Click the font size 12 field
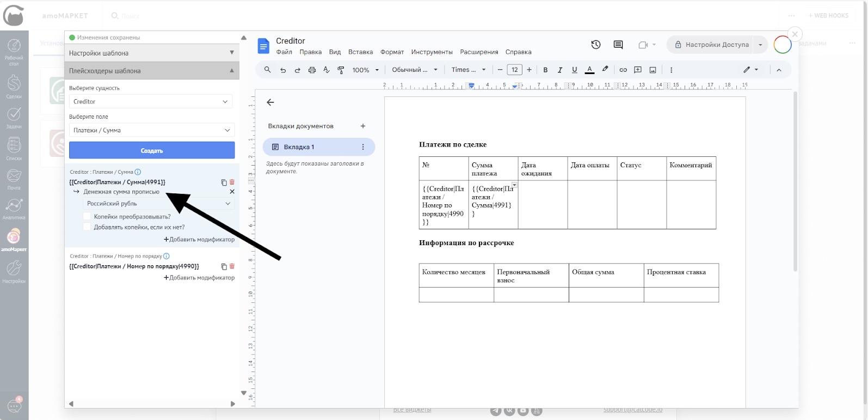Viewport: 868px width, 420px height. click(x=514, y=70)
